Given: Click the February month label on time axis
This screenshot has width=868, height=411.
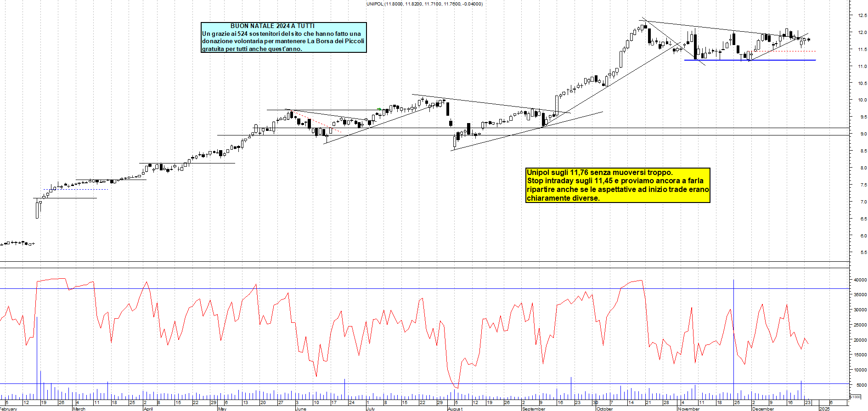Looking at the screenshot, I should point(8,409).
